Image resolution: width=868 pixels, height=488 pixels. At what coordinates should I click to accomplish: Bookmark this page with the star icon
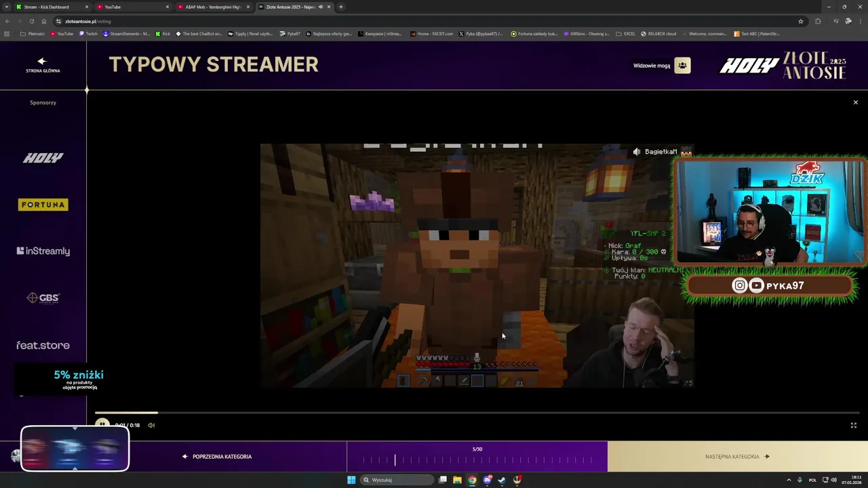[x=801, y=21]
